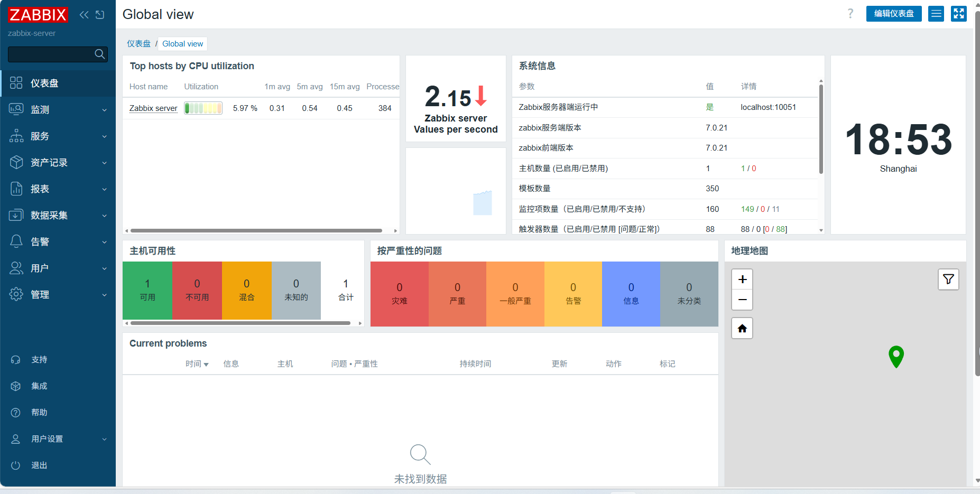Image resolution: width=980 pixels, height=494 pixels.
Task: Click the 退出 power icon
Action: coord(16,465)
